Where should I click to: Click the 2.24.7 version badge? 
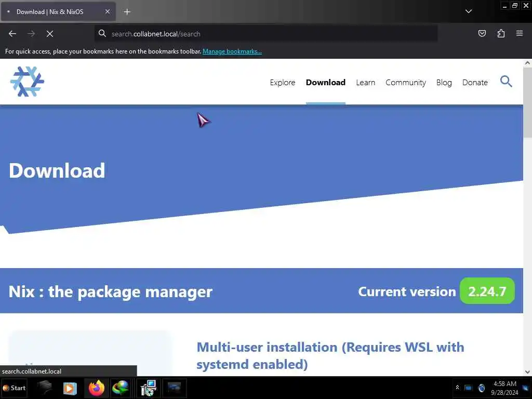click(x=487, y=291)
